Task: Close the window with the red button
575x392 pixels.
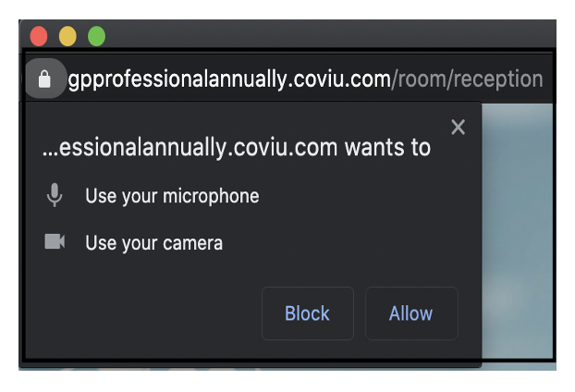Action: click(x=39, y=37)
